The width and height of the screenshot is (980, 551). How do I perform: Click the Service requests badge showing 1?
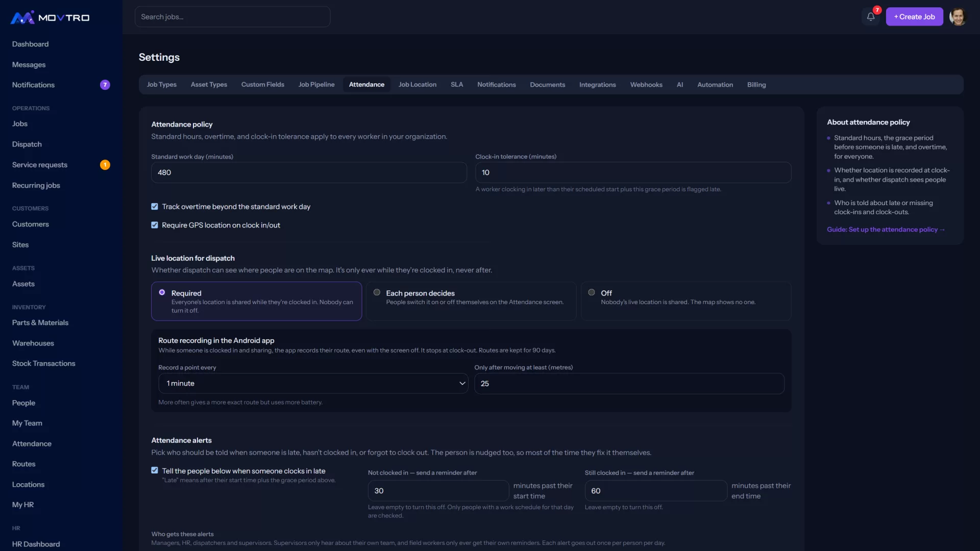[x=105, y=165]
